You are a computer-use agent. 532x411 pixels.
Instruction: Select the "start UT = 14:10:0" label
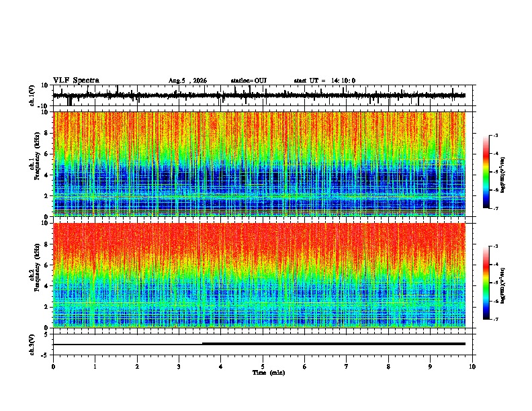pyautogui.click(x=324, y=81)
